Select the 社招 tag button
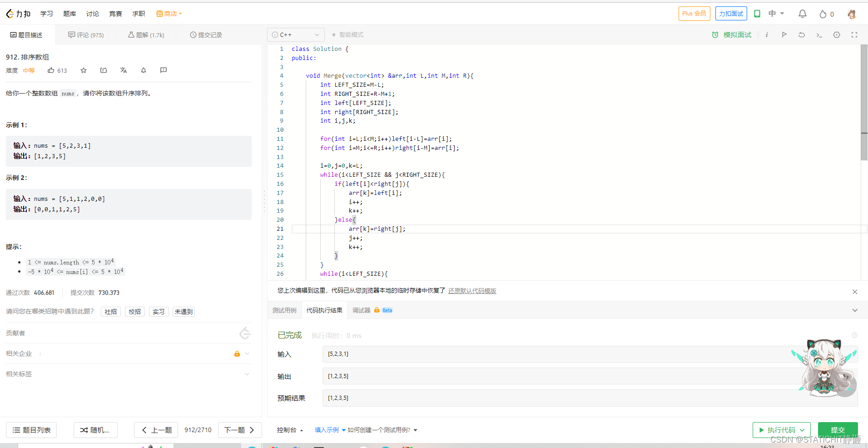The image size is (868, 448). click(111, 312)
